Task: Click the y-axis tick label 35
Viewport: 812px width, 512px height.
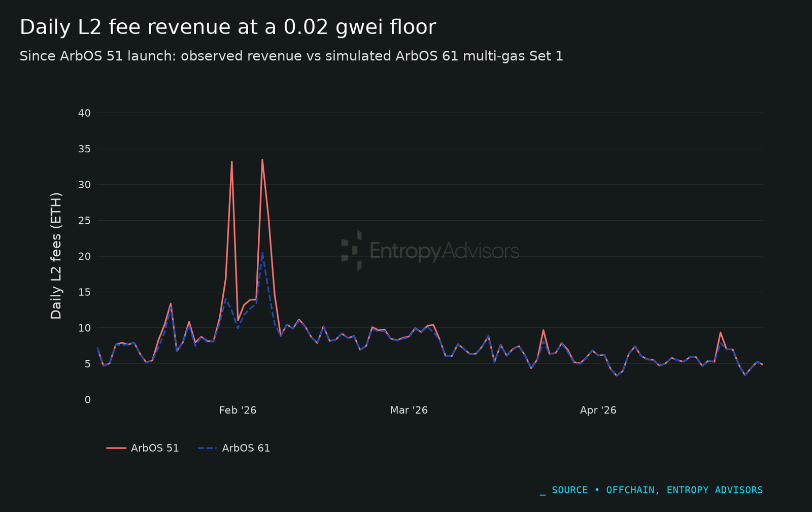Action: pyautogui.click(x=84, y=149)
